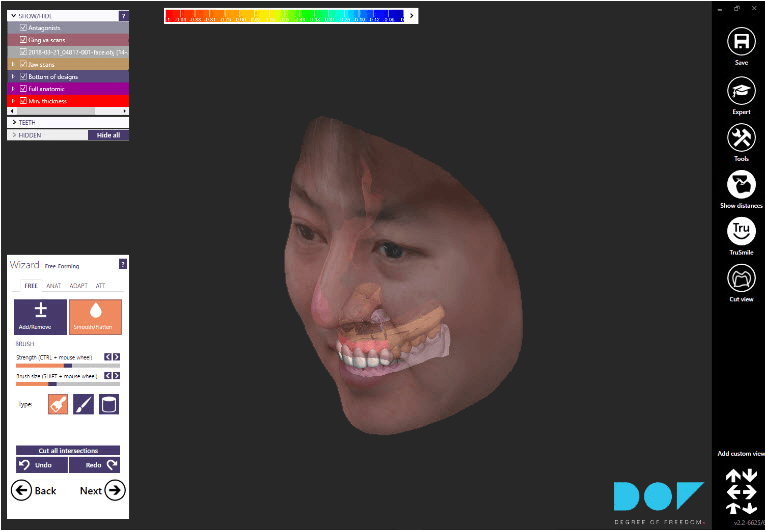
Task: Select the Smooth/Flatten brush mode
Action: pos(95,316)
